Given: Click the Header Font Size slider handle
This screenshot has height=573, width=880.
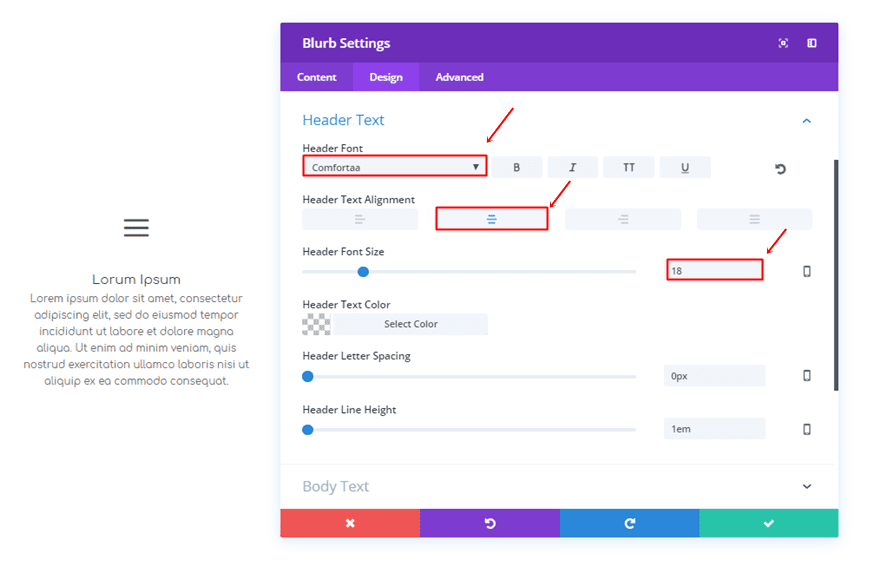Looking at the screenshot, I should 363,271.
